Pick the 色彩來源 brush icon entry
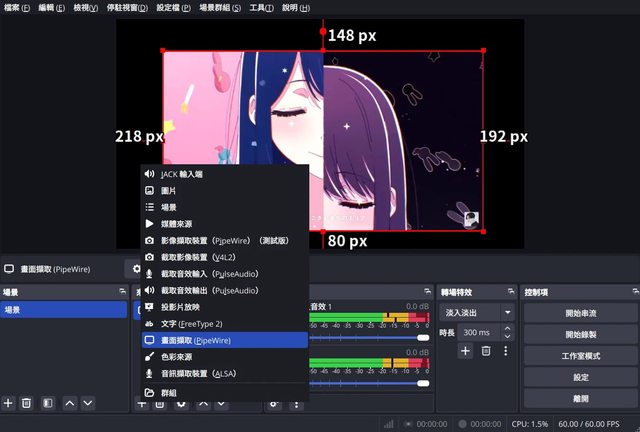The height and width of the screenshot is (432, 640). pyautogui.click(x=180, y=356)
